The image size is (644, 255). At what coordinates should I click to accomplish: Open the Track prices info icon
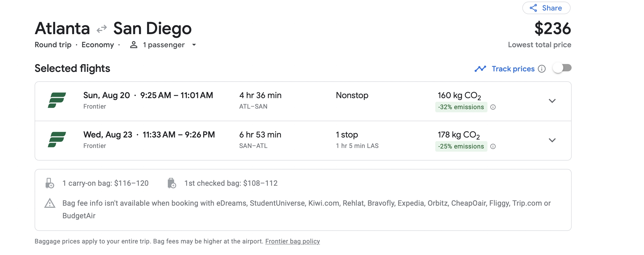coord(542,69)
